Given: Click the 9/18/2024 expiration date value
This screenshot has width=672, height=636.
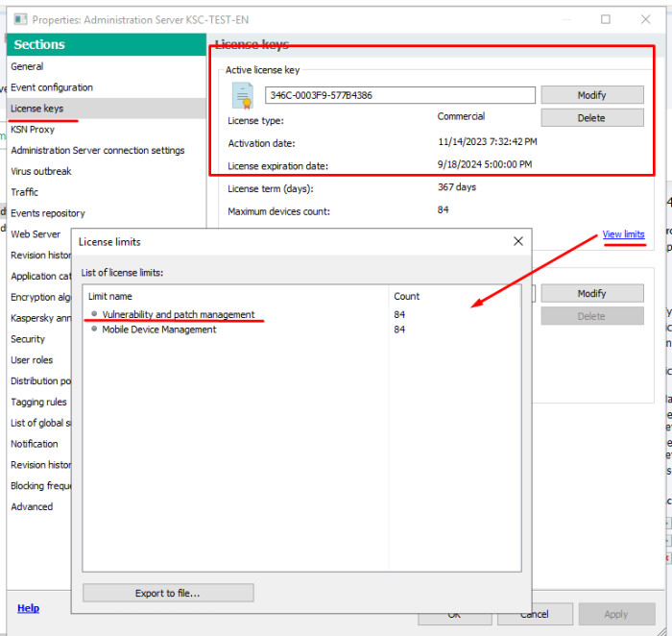Looking at the screenshot, I should click(485, 164).
